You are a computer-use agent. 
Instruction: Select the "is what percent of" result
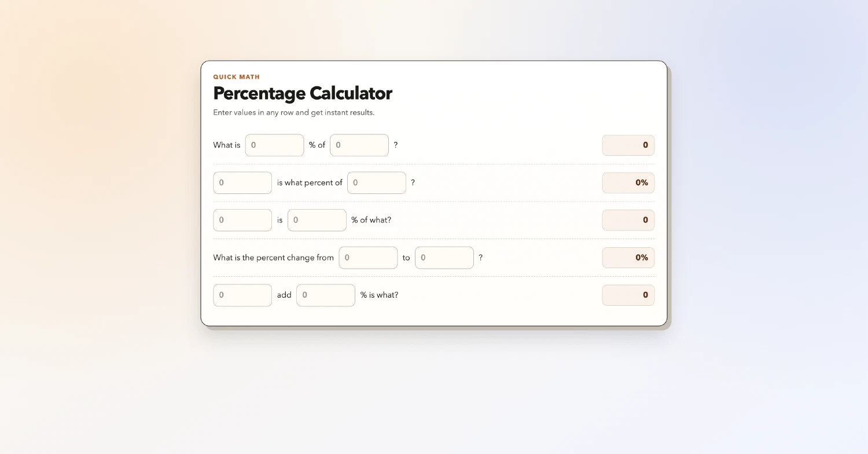click(628, 183)
